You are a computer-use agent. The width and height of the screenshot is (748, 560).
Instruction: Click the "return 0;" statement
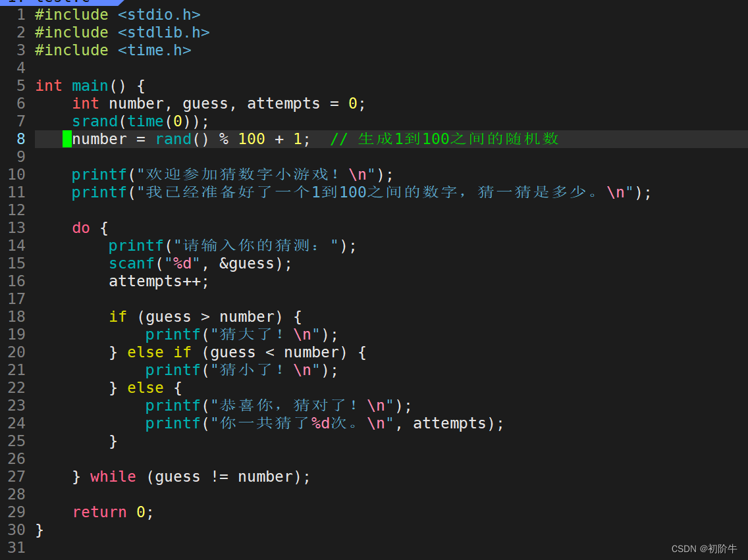pos(113,513)
